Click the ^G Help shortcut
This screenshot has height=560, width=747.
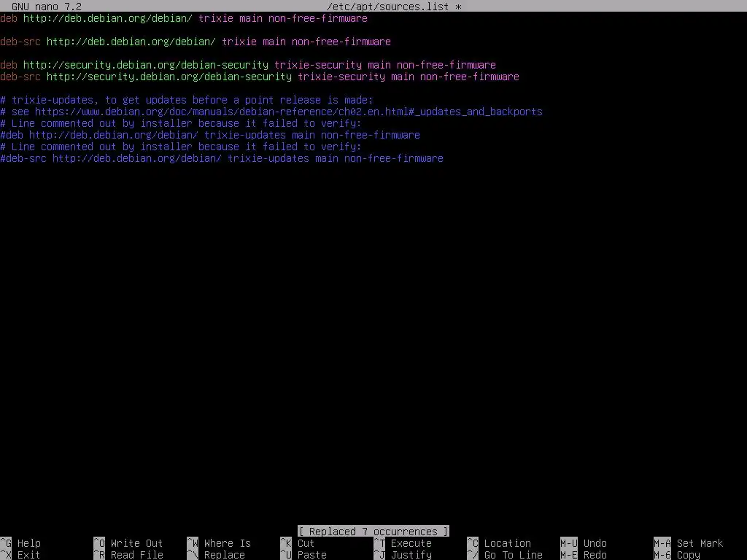pos(20,543)
